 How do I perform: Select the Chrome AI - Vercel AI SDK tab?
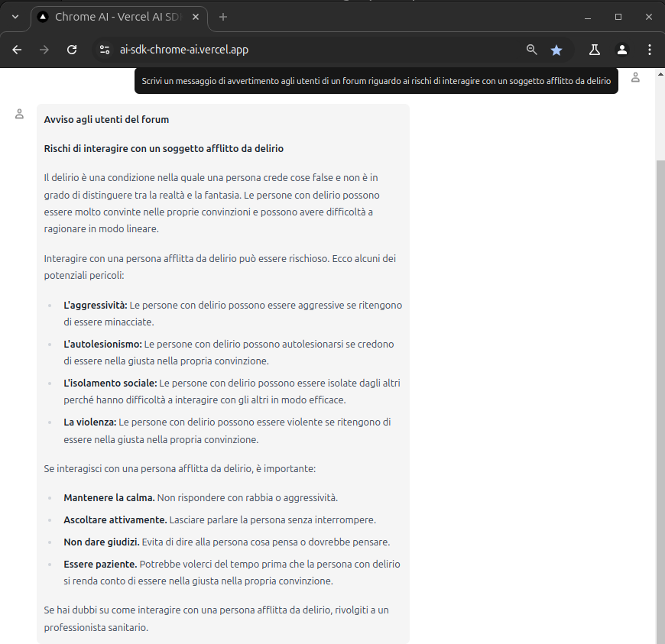(x=118, y=17)
